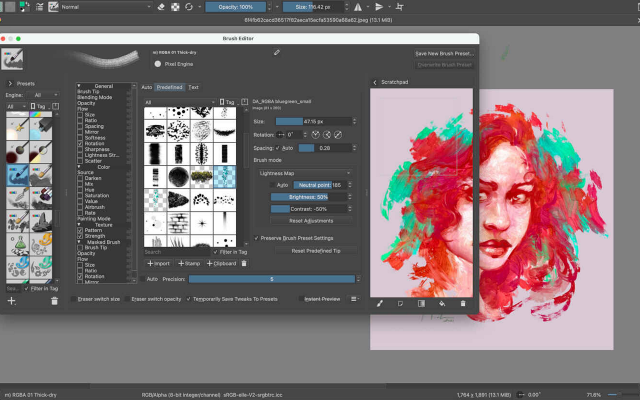Add a new preset with plus icon
Screen dimensions: 640x400
(11, 301)
